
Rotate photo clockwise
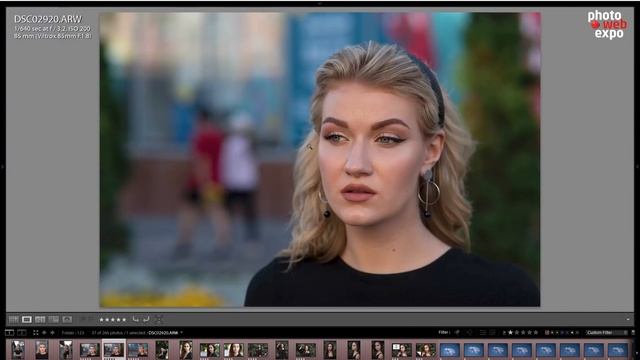[x=146, y=319]
